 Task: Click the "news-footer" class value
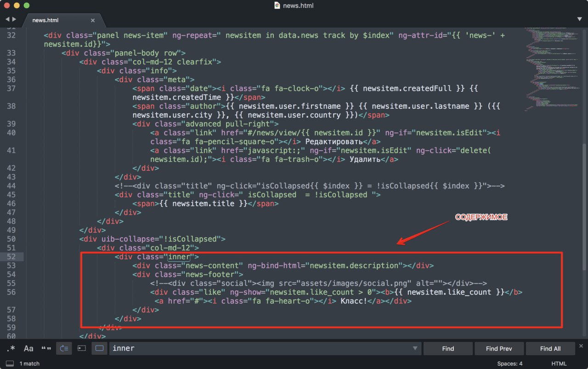point(210,274)
